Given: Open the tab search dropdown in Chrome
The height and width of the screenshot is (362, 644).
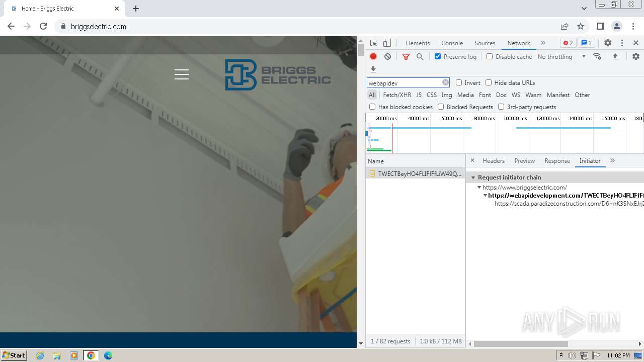Looking at the screenshot, I should pos(584,9).
